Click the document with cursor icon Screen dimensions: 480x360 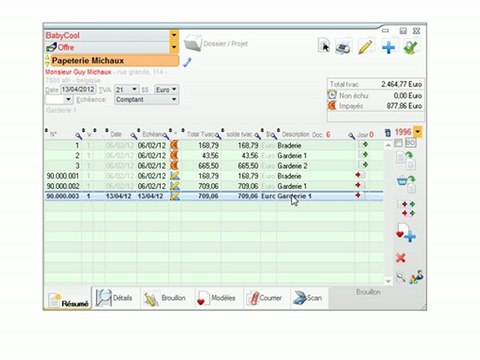click(x=324, y=46)
